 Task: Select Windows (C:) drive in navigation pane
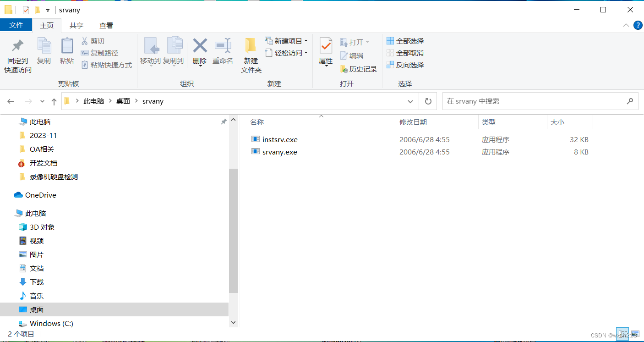coord(51,323)
